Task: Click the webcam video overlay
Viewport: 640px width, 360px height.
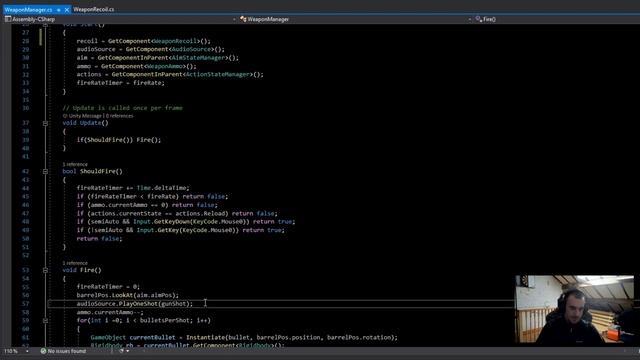Action: (574, 309)
